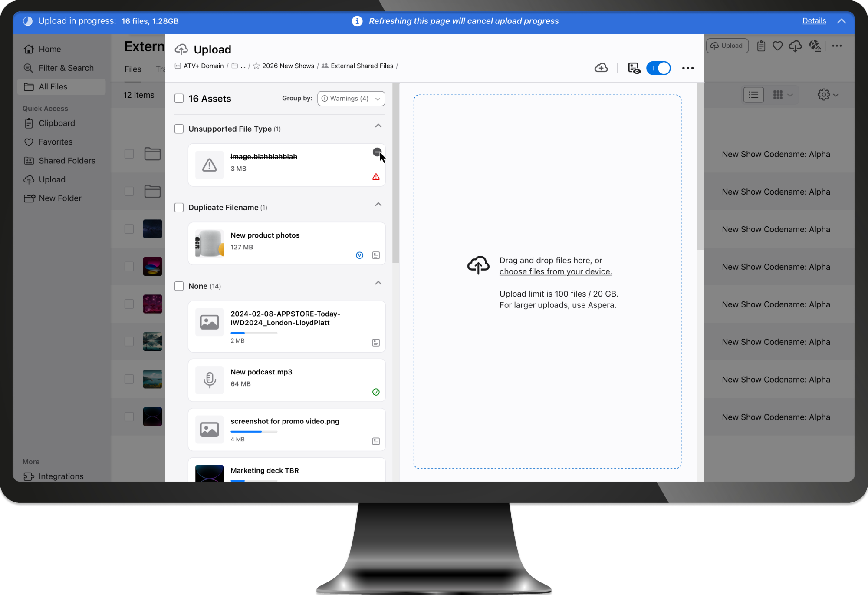Click choose files from your device link
The image size is (868, 595).
tap(555, 272)
